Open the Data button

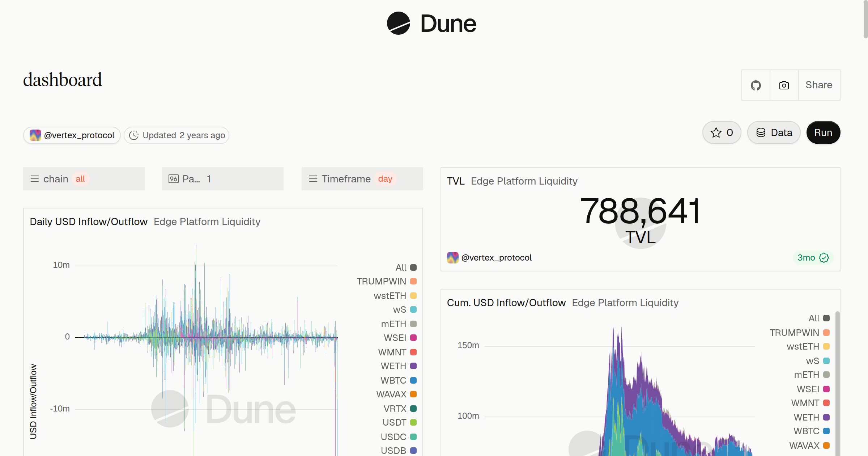tap(774, 132)
